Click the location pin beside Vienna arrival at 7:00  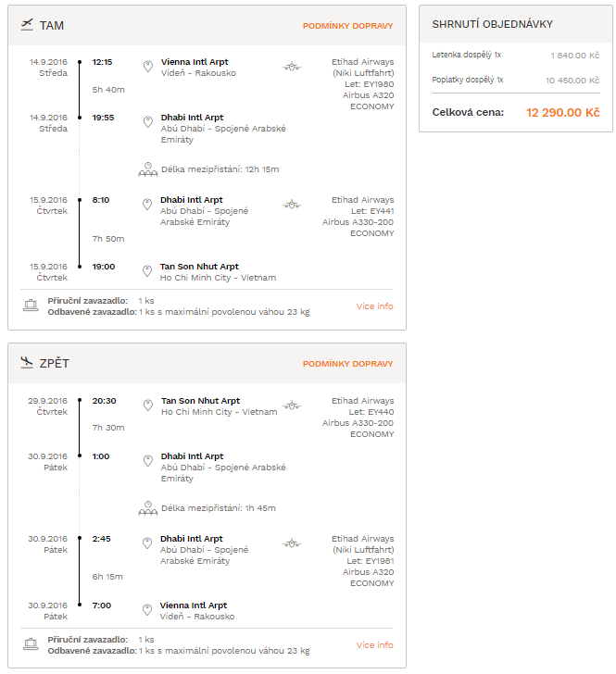click(147, 610)
